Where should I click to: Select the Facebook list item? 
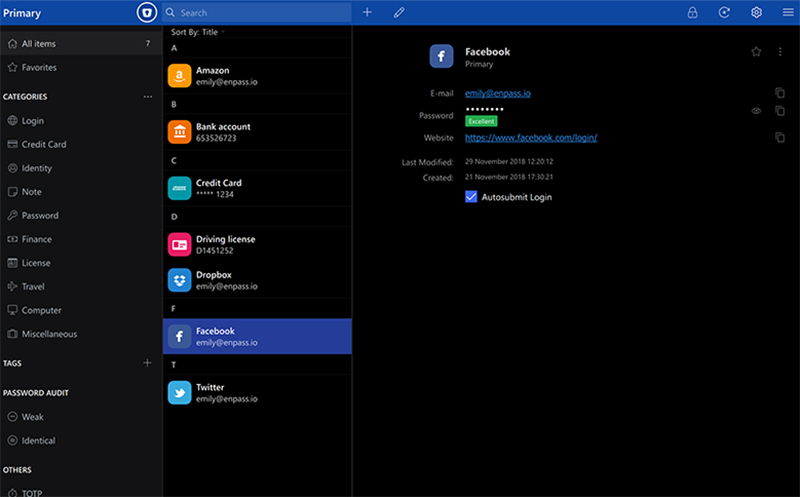point(257,336)
